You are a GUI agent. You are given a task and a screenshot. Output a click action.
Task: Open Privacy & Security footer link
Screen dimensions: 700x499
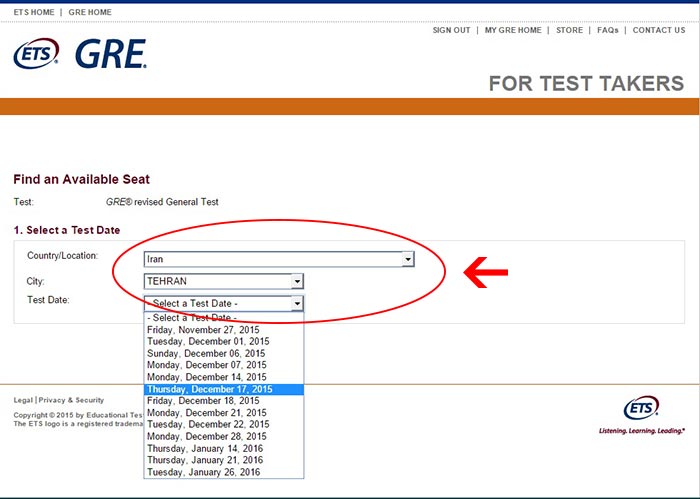pyautogui.click(x=71, y=400)
